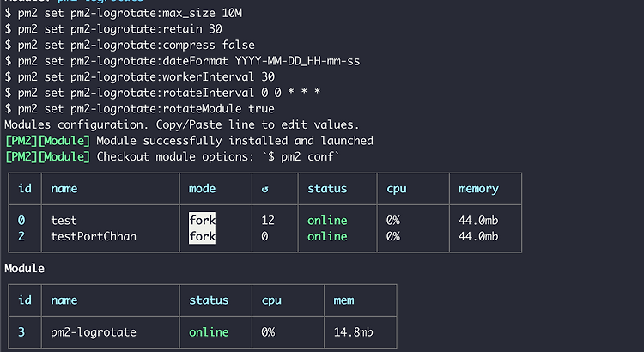This screenshot has height=352, width=644.
Task: Click the memory column header
Action: click(x=478, y=189)
